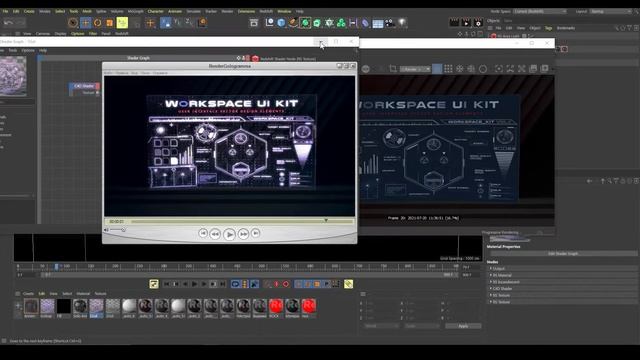Click the yellow recent-tool icon in top toolbar
This screenshot has width=640, height=360.
[122, 23]
